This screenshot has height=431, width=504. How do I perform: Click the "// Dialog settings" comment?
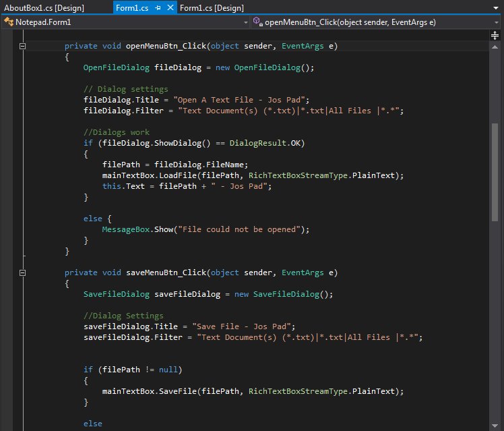125,89
